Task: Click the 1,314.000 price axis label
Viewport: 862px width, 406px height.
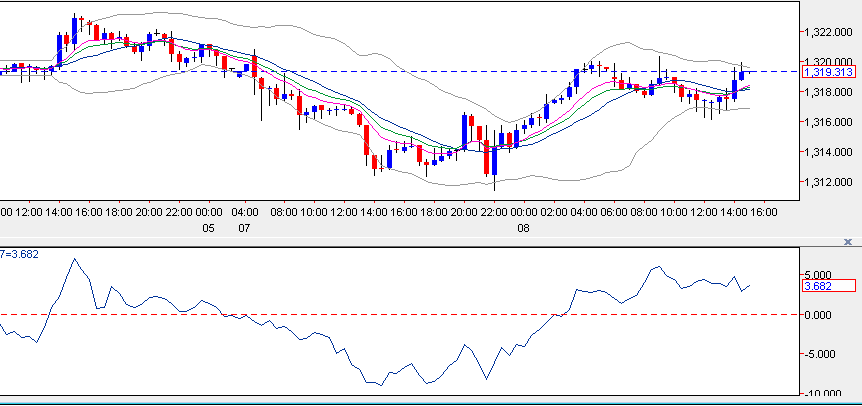Action: pos(828,152)
